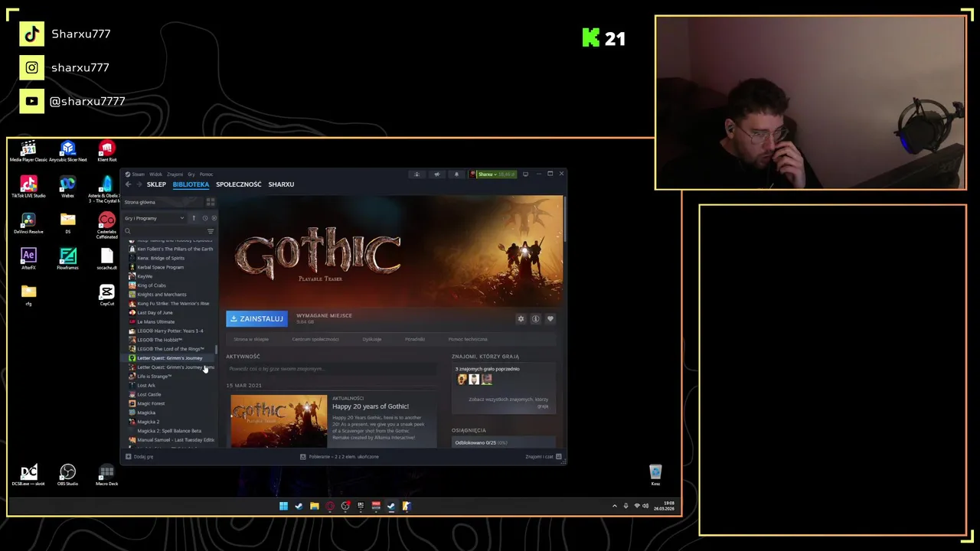
Task: Click the Dodaj grę button
Action: 139,457
